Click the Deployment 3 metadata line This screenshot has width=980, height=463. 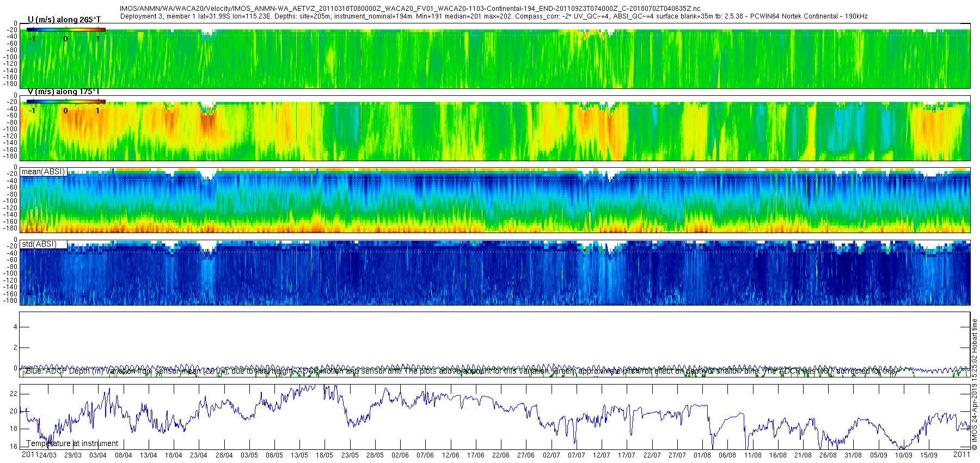pos(494,16)
